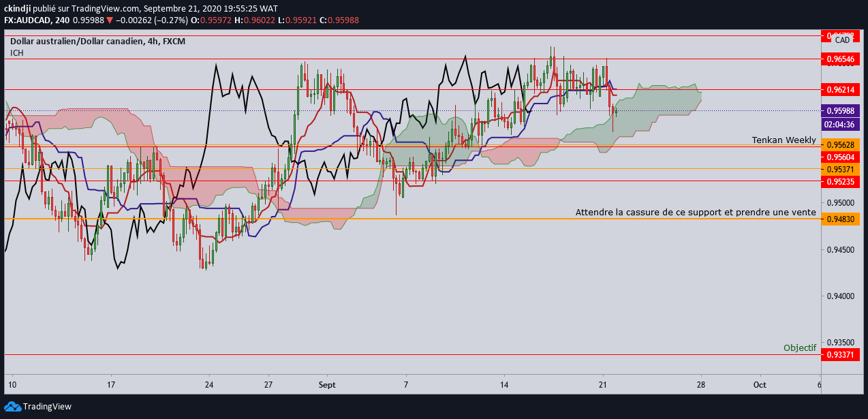Select the Objectif text label
868x419 pixels.
coord(799,347)
